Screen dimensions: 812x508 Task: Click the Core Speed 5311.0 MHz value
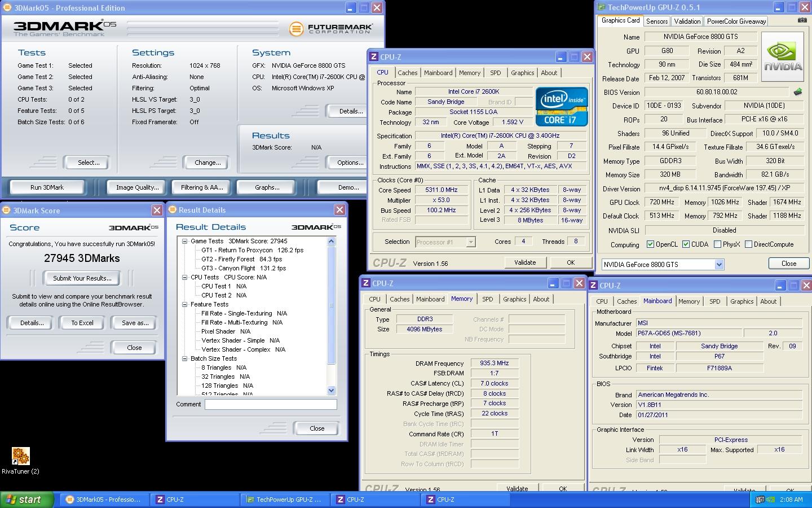(442, 190)
